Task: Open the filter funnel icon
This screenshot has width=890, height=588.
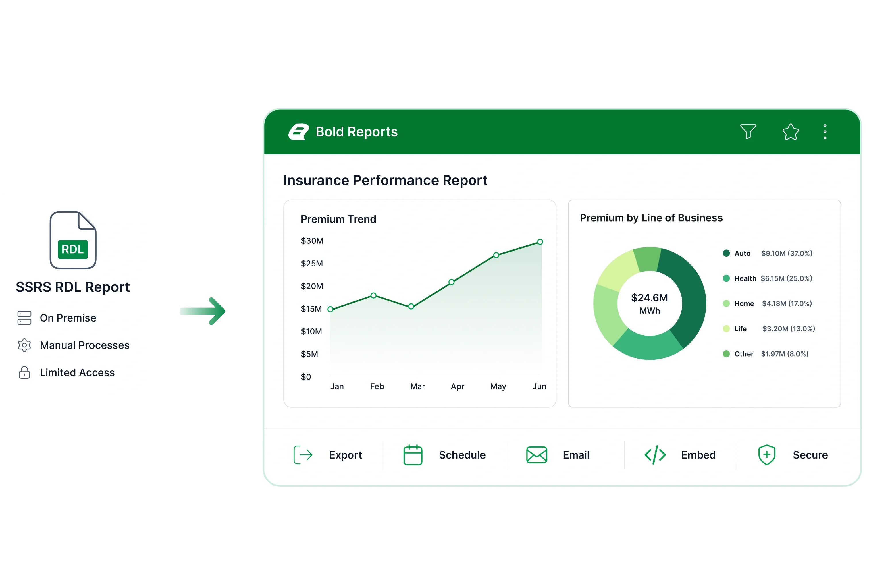Action: coord(748,131)
